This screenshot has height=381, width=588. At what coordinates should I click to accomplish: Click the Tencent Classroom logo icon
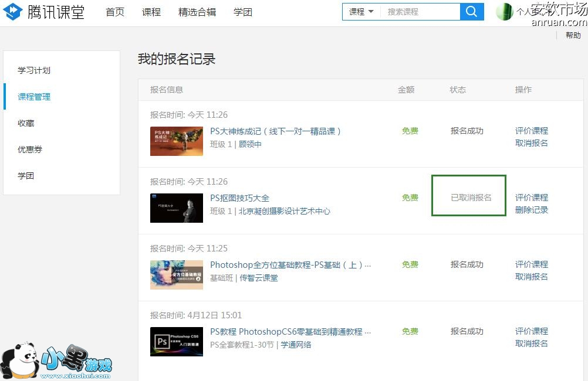(x=13, y=12)
